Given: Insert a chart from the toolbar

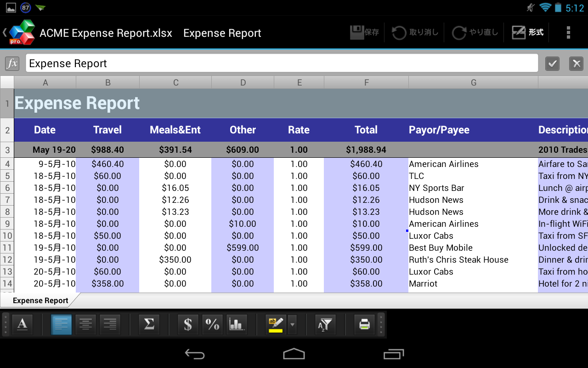Looking at the screenshot, I should (237, 324).
